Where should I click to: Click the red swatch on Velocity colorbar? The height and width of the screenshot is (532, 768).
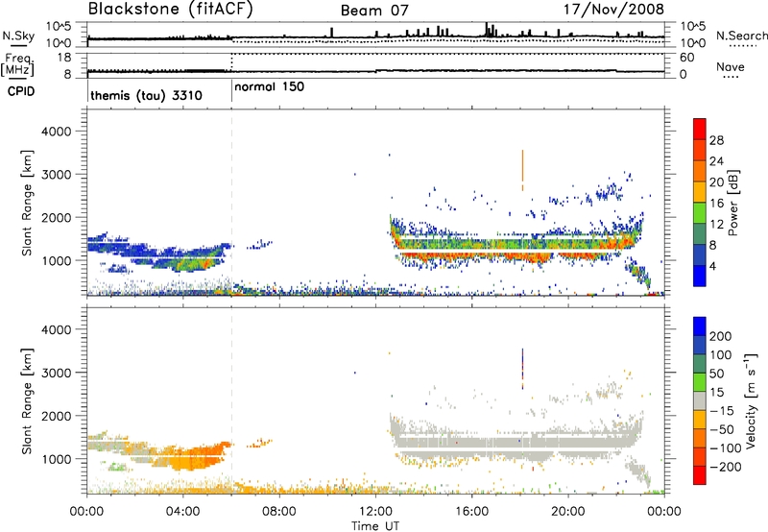tap(700, 475)
